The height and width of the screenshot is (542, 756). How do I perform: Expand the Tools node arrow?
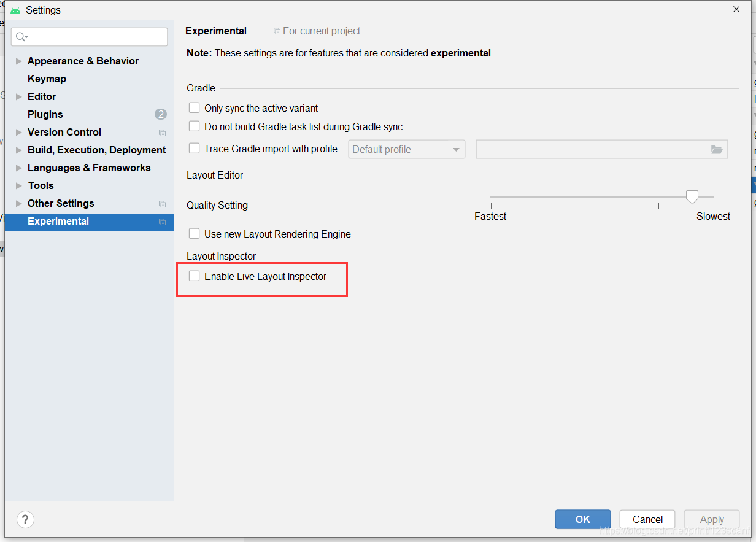(x=19, y=185)
